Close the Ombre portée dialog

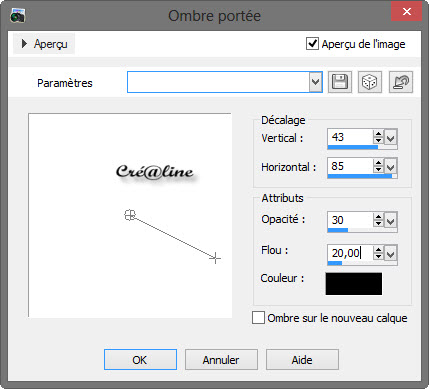pyautogui.click(x=406, y=12)
